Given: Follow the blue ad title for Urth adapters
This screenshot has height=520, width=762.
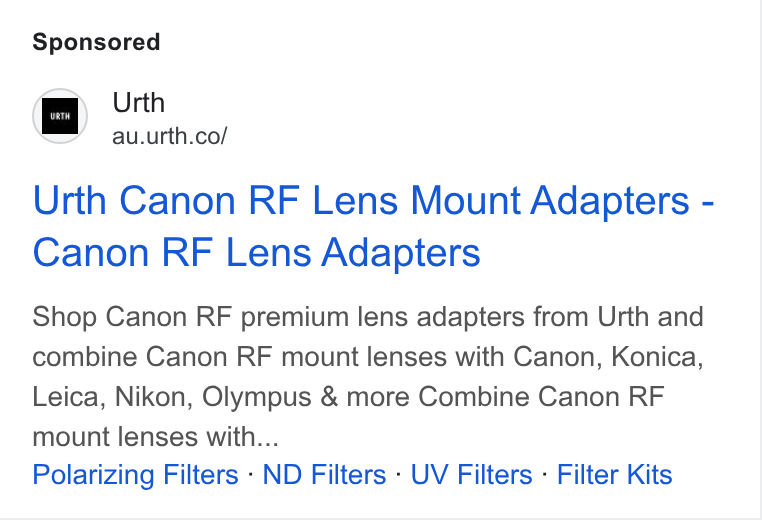Looking at the screenshot, I should coord(373,226).
